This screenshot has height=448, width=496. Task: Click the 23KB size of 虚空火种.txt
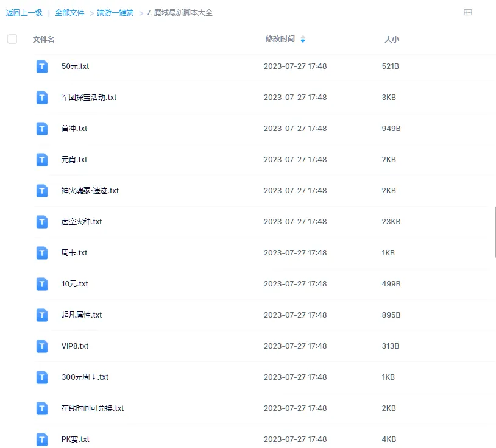pos(391,221)
